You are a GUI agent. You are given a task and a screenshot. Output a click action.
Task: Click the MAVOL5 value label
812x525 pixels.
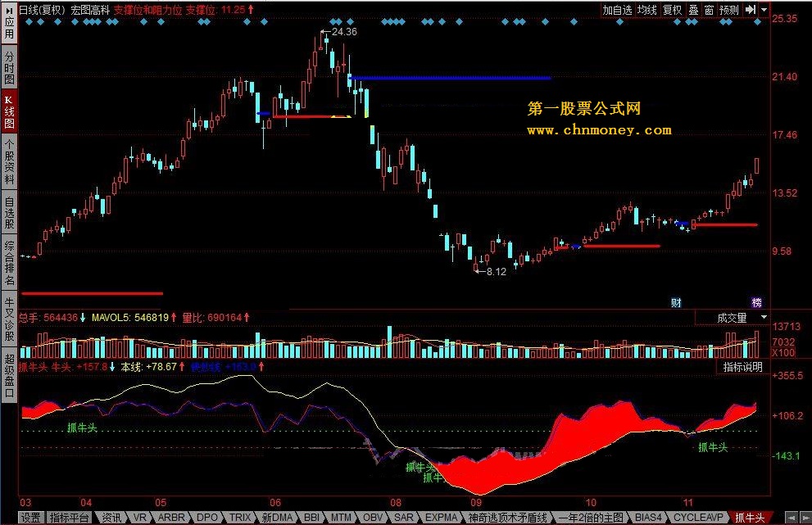(134, 318)
